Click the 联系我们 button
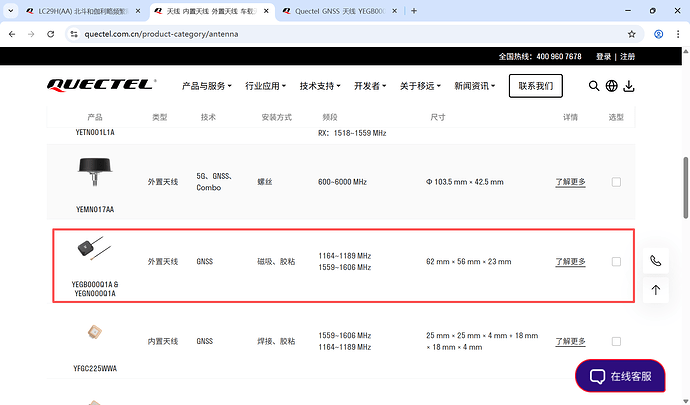 pyautogui.click(x=536, y=86)
